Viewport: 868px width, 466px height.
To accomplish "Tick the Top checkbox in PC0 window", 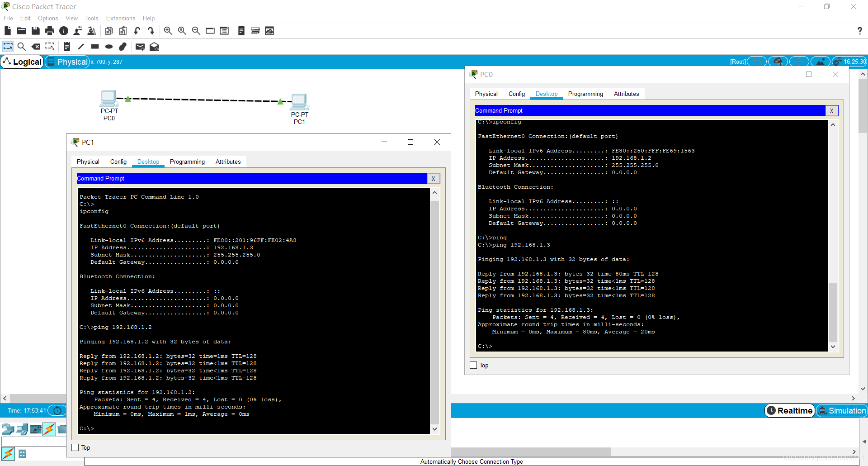I will pyautogui.click(x=474, y=365).
